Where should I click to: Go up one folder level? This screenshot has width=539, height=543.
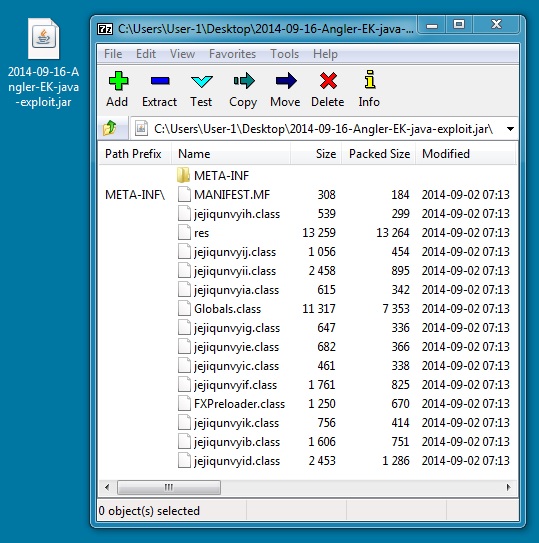point(110,128)
